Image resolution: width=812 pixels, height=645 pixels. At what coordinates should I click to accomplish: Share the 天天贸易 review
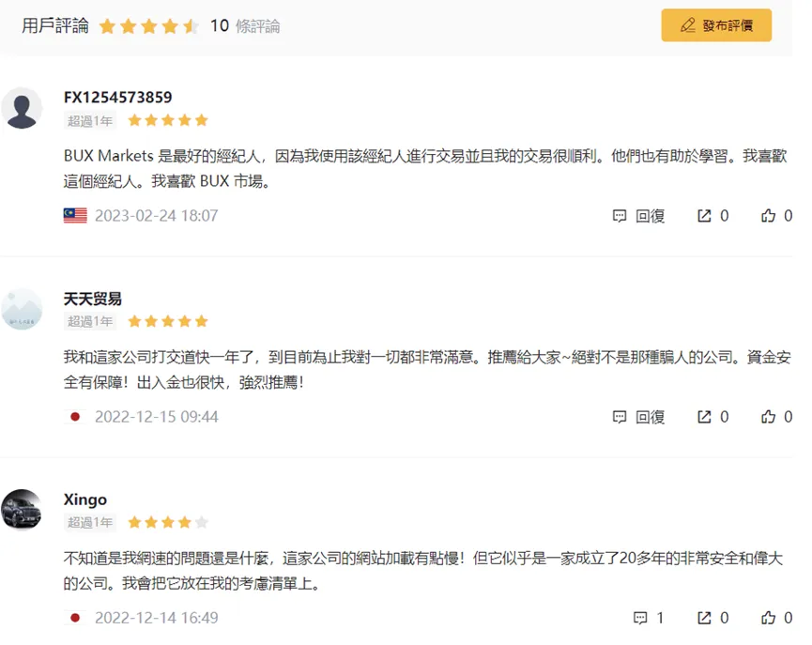click(x=704, y=417)
